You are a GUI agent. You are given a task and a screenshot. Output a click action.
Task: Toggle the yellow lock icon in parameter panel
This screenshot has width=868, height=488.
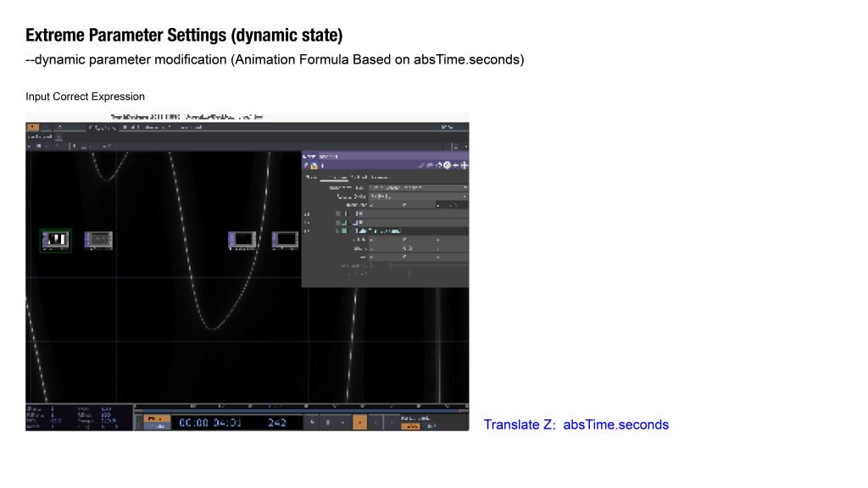click(x=314, y=165)
